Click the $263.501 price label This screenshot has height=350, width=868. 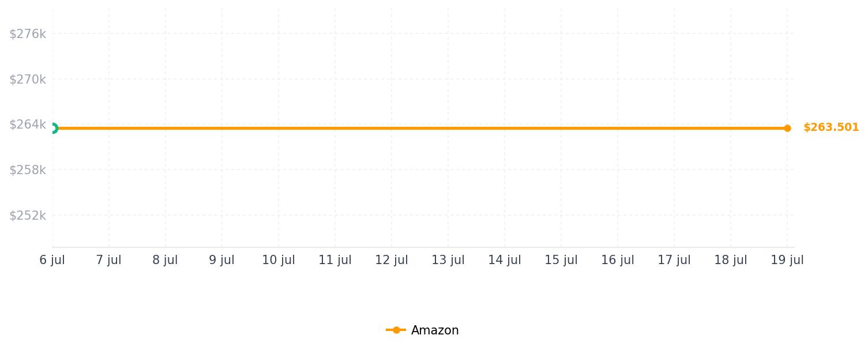point(831,127)
